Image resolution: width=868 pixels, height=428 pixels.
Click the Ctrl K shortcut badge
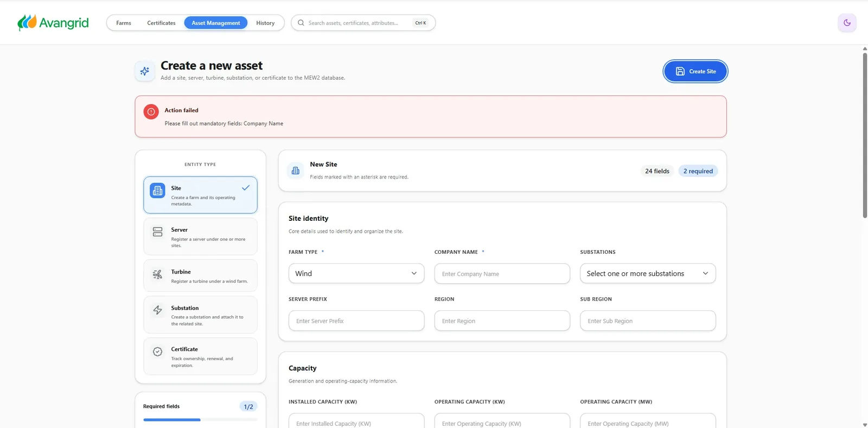click(420, 23)
